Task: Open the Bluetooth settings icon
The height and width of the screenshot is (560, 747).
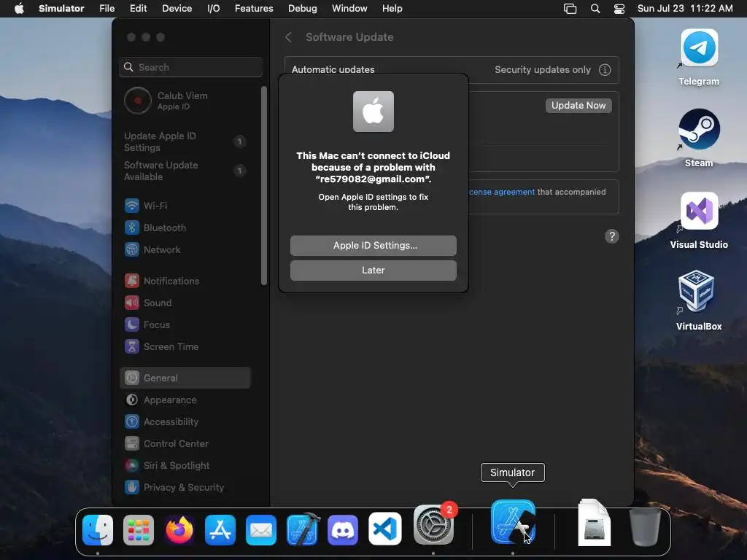Action: (x=132, y=227)
